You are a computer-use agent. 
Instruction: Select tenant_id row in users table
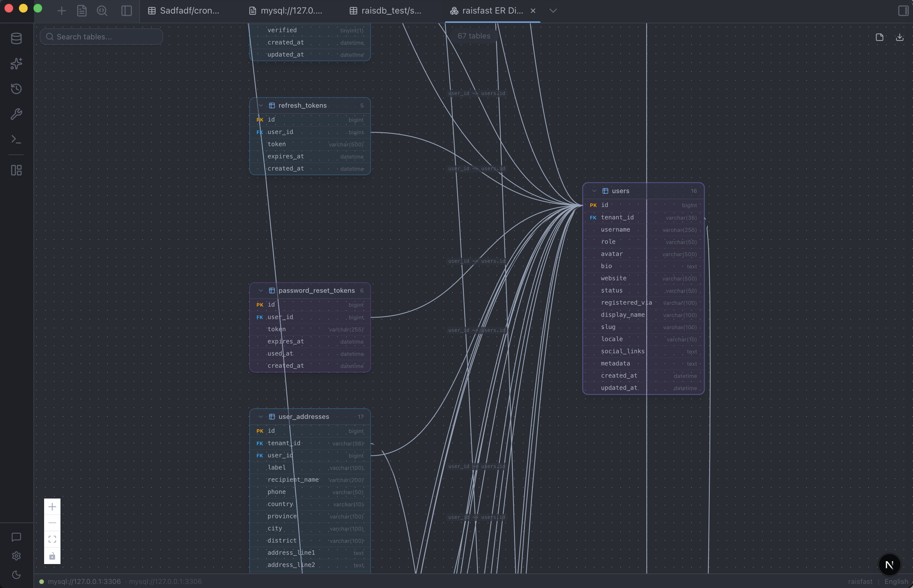(643, 218)
